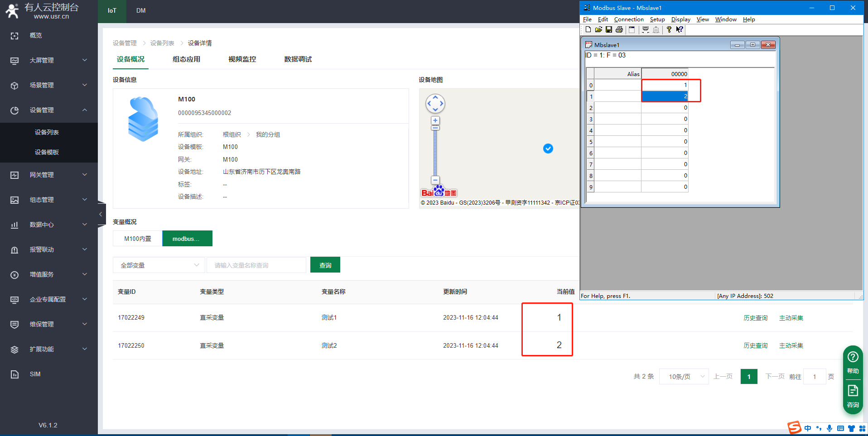Click the Save floppy disk toolbar icon

click(609, 30)
